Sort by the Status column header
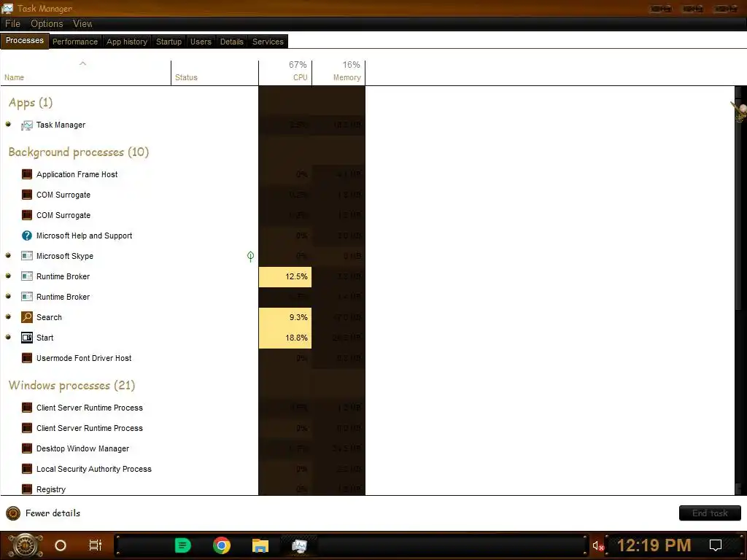The width and height of the screenshot is (747, 560). click(x=215, y=74)
